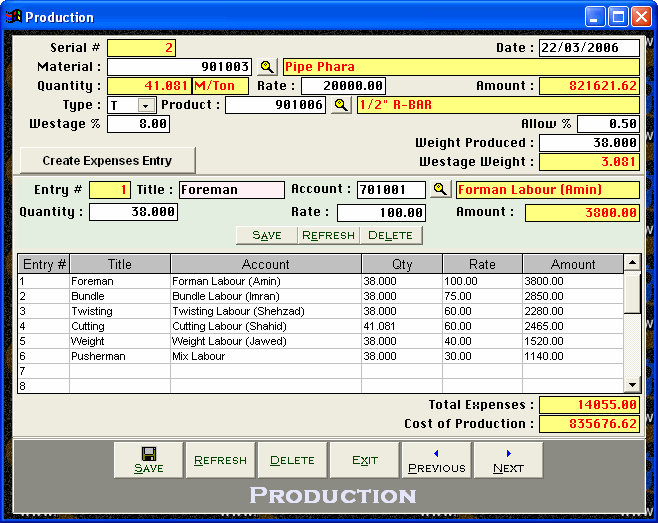658x523 pixels.
Task: Click the 41.081 quantity cell in grid
Action: pos(402,326)
